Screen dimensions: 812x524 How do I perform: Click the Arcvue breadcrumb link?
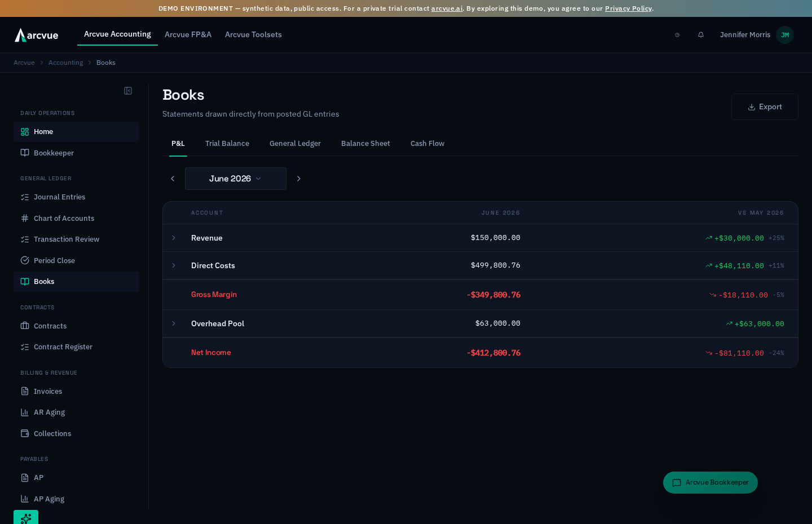(24, 63)
